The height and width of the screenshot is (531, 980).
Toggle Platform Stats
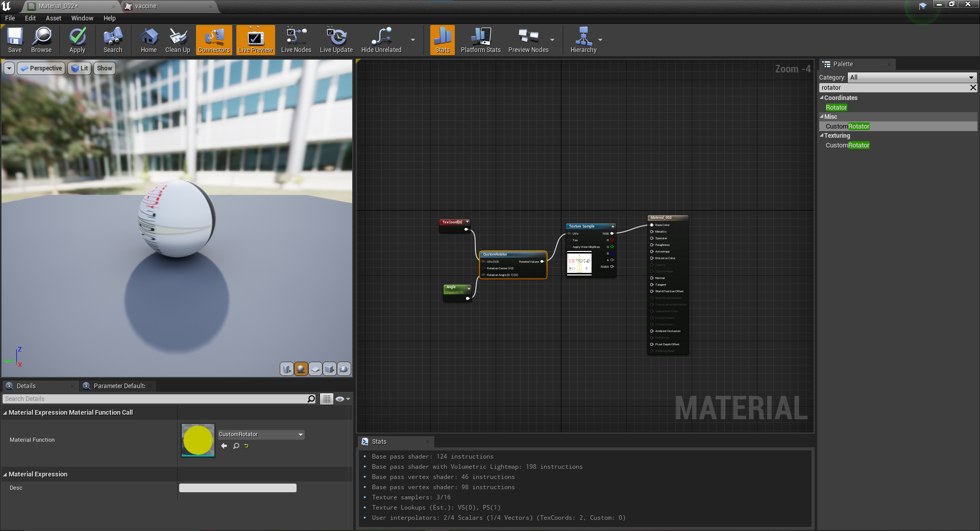click(x=480, y=40)
